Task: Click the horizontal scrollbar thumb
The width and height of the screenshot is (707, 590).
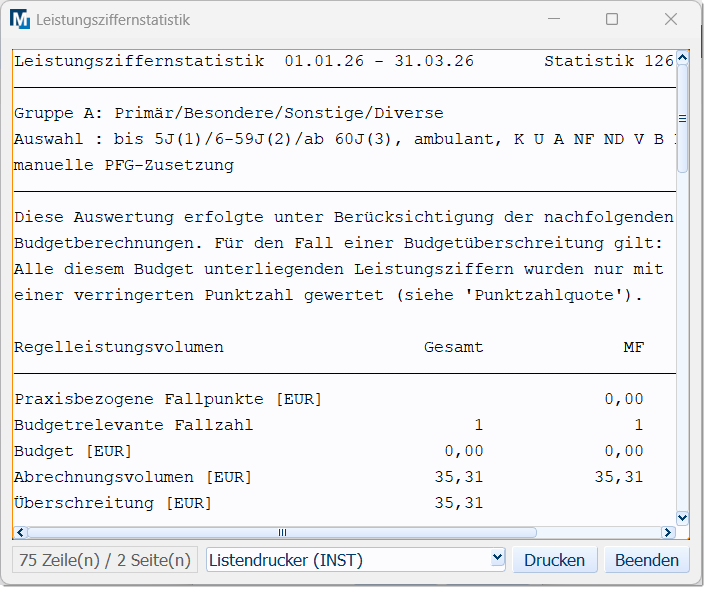Action: click(283, 535)
